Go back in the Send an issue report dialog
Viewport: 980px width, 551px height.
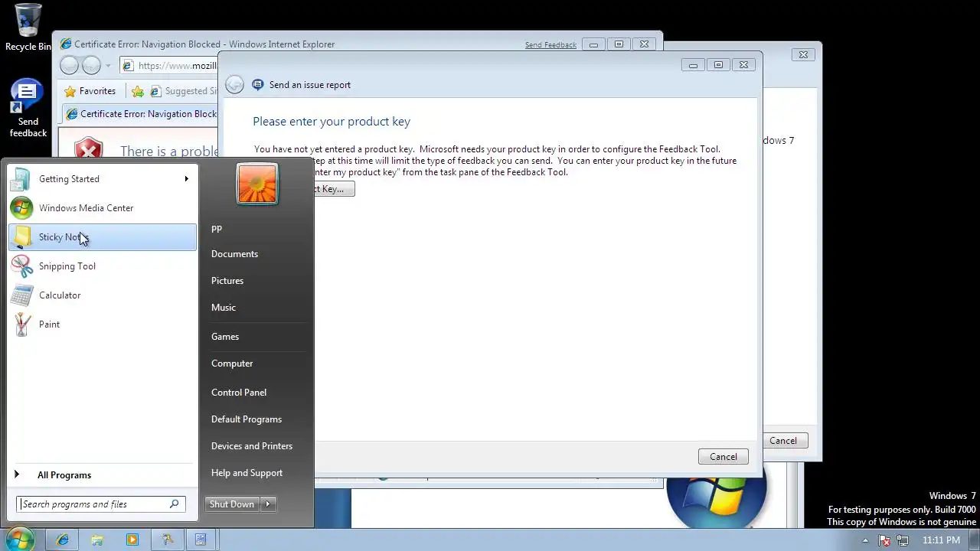point(235,85)
